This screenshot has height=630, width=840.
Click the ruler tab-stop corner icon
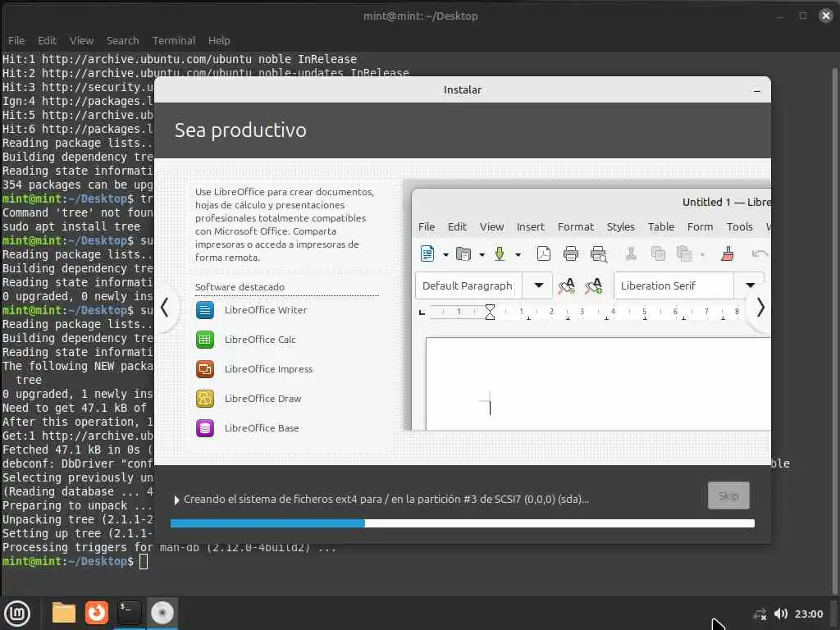pyautogui.click(x=422, y=313)
